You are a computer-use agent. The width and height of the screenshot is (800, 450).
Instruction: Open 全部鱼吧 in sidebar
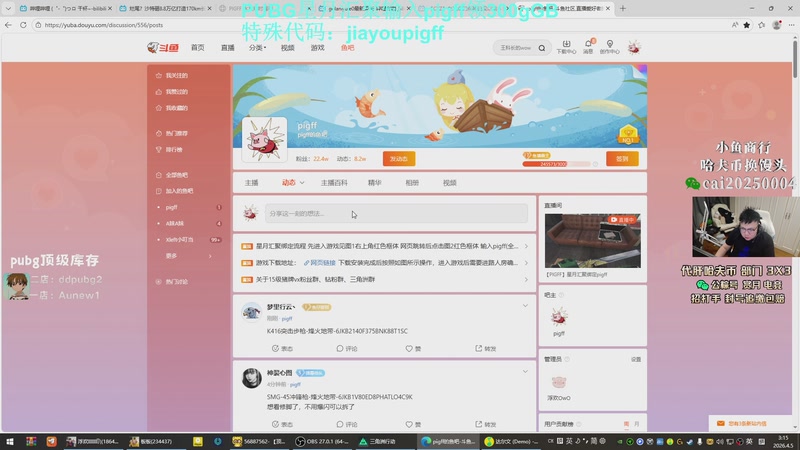[172, 175]
